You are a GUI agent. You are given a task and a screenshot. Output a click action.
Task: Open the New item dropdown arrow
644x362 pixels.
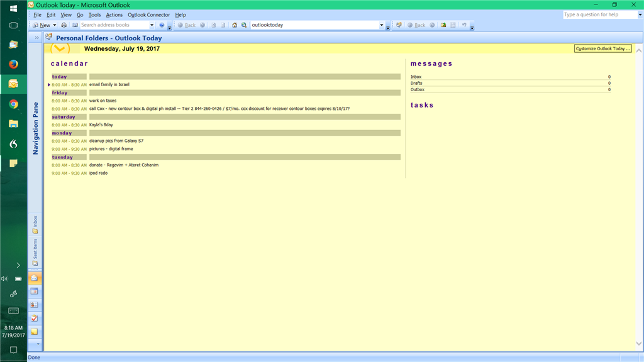[55, 25]
